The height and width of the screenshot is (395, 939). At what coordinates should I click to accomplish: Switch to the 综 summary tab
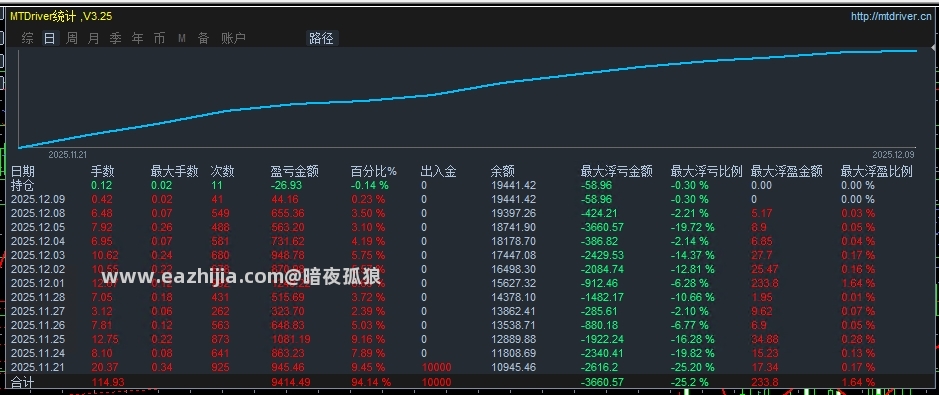pos(28,39)
